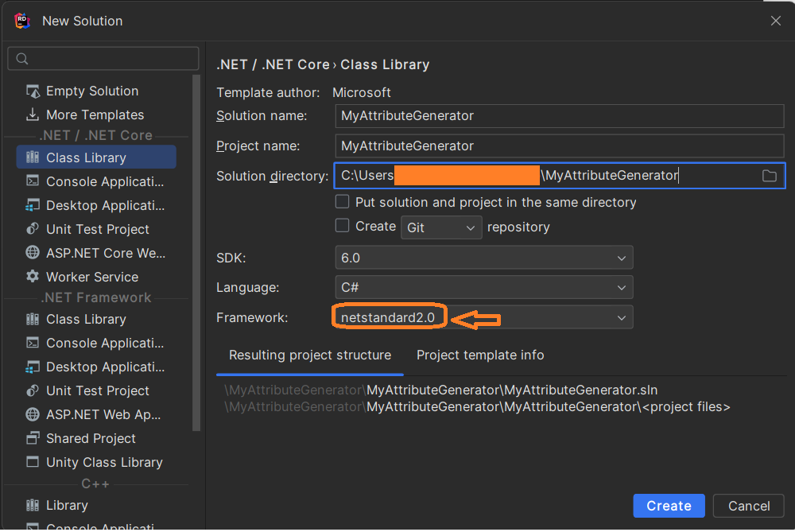Switch to Project template info tab
Viewport: 795px width, 532px height.
pos(480,355)
